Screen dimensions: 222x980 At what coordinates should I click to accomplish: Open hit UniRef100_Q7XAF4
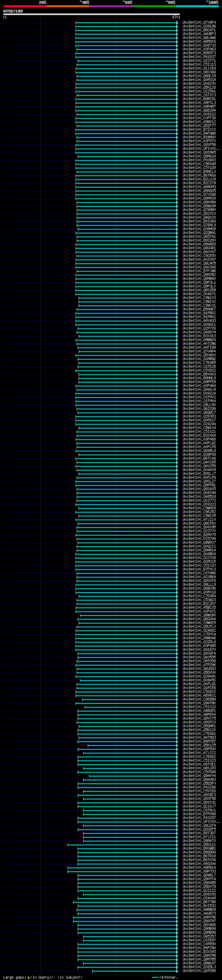(199, 23)
